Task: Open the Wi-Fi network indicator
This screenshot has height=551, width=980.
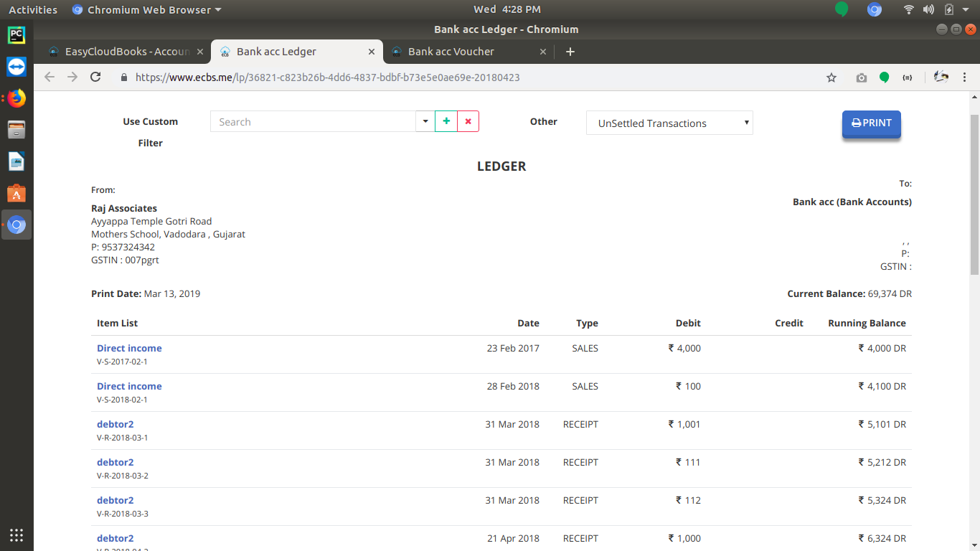Action: point(909,9)
